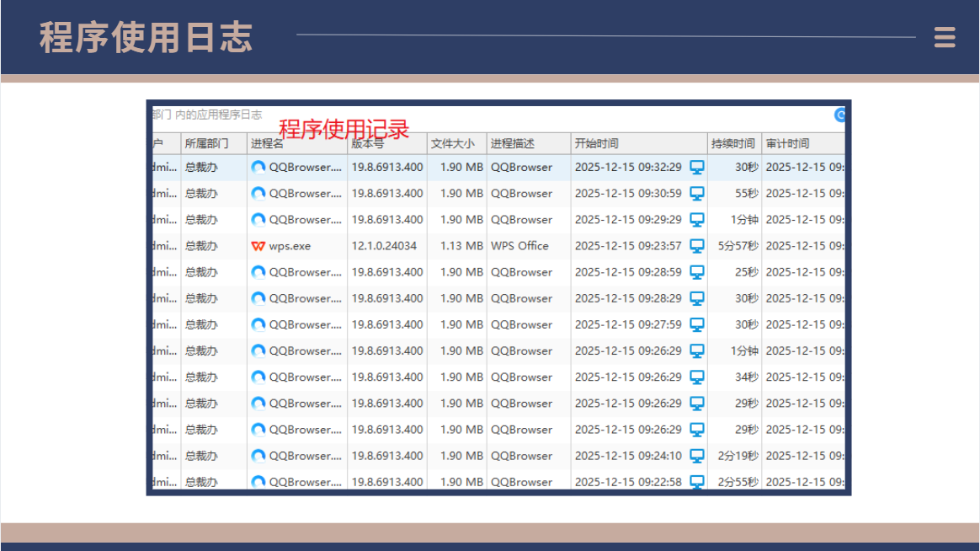Click monitor icon in 09:32:29 row

697,167
